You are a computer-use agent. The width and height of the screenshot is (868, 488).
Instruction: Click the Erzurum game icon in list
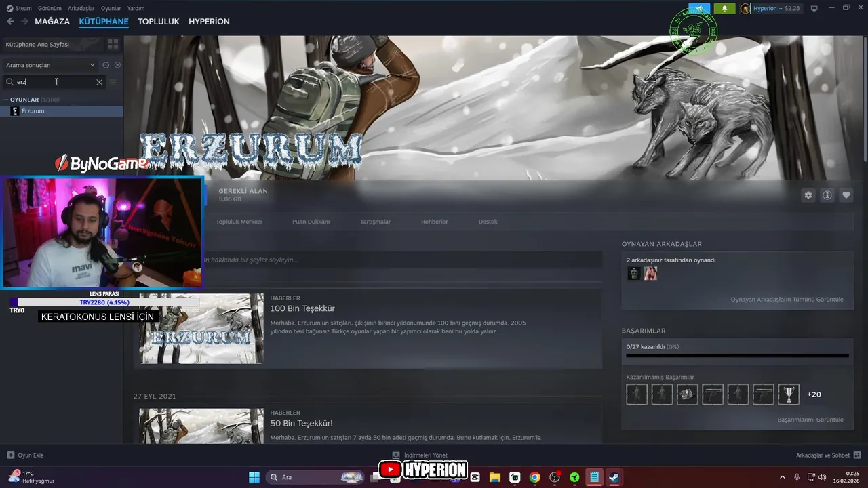coord(15,111)
